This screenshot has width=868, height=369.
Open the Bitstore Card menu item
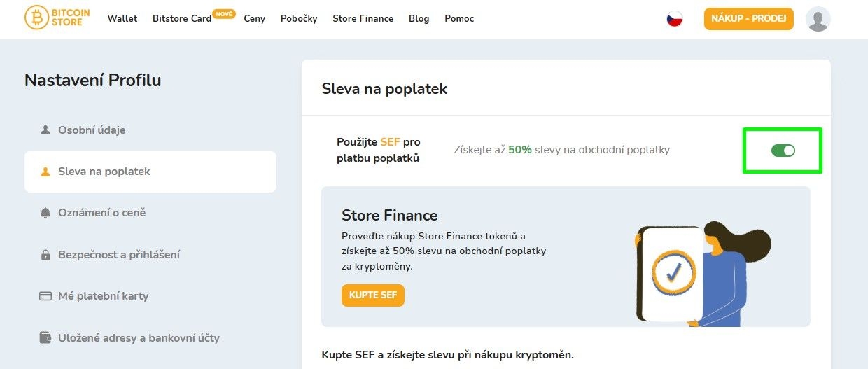[182, 18]
